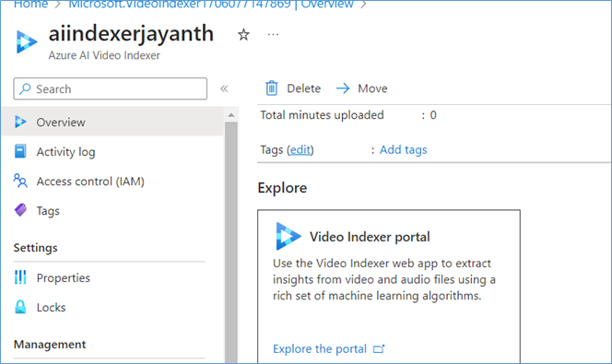Viewport: 612px width, 364px height.
Task: Click the Locks padlock icon
Action: click(x=20, y=307)
